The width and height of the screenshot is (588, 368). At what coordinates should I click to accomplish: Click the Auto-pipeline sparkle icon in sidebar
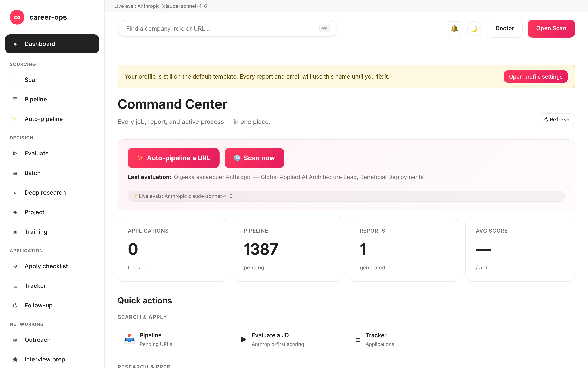pos(14,119)
